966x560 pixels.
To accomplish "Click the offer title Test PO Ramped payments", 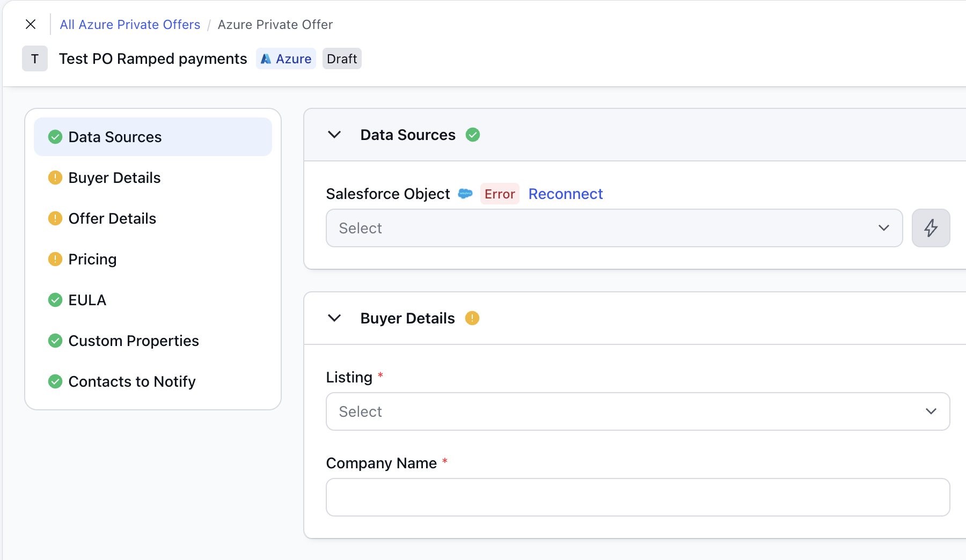I will click(x=153, y=58).
